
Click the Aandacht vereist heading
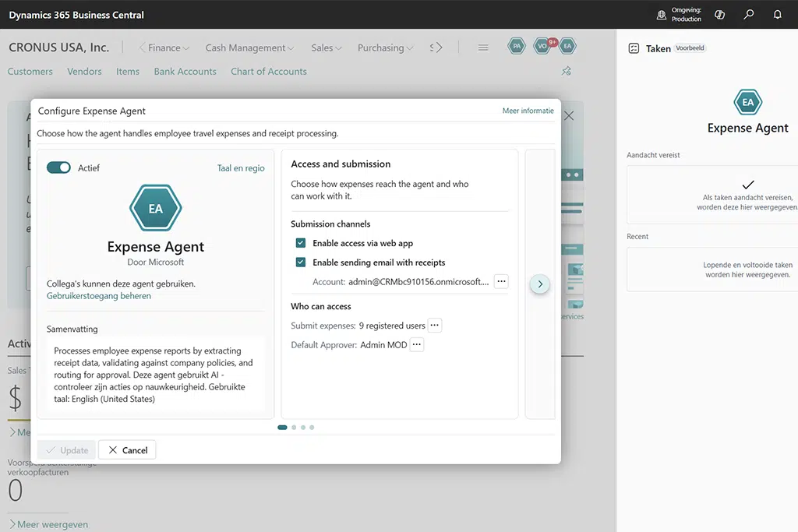pyautogui.click(x=654, y=155)
